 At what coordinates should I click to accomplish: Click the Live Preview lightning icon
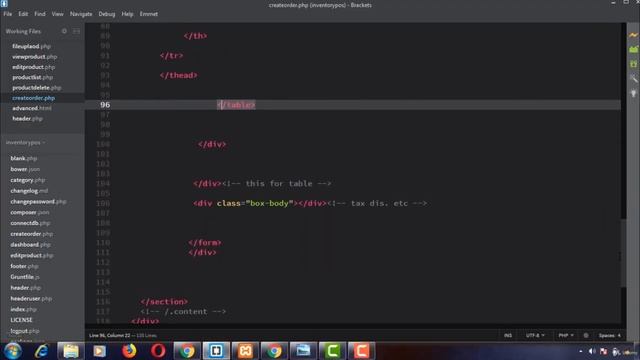tap(633, 36)
